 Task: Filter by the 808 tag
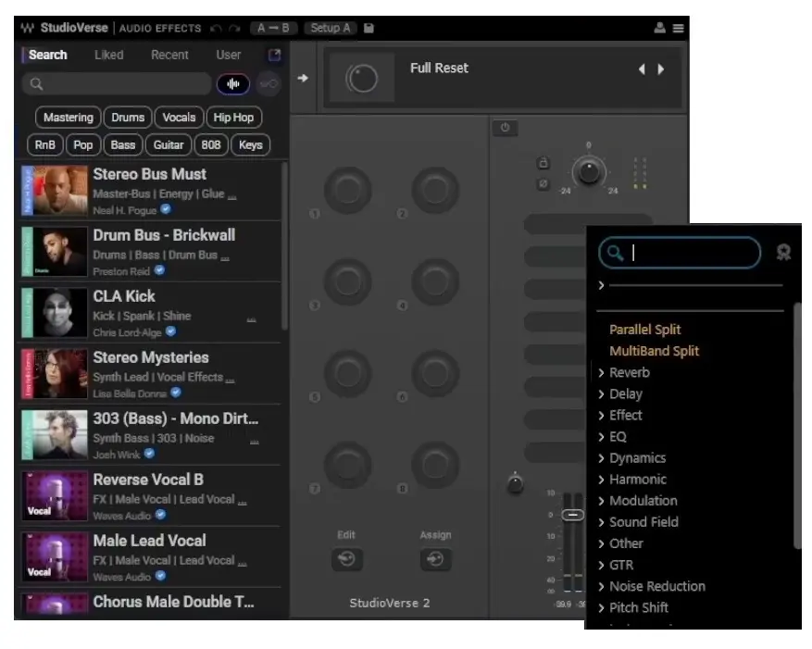[211, 145]
